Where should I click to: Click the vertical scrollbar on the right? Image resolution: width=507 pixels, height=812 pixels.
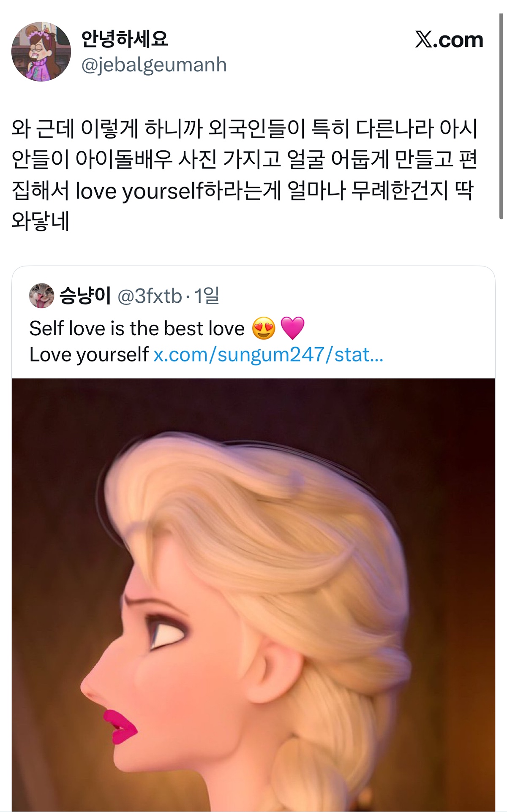502,116
